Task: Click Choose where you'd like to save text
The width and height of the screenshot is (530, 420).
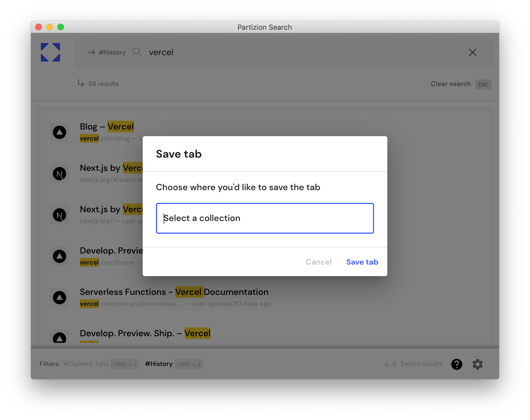Action: point(238,187)
